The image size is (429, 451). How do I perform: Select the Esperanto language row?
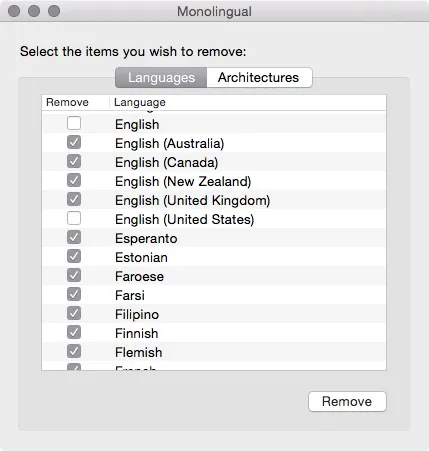click(214, 238)
